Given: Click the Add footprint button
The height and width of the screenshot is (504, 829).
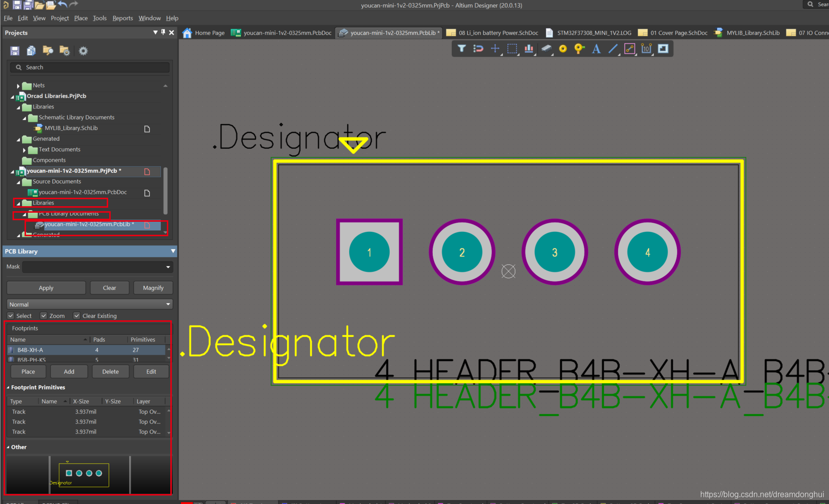Looking at the screenshot, I should pyautogui.click(x=69, y=371).
